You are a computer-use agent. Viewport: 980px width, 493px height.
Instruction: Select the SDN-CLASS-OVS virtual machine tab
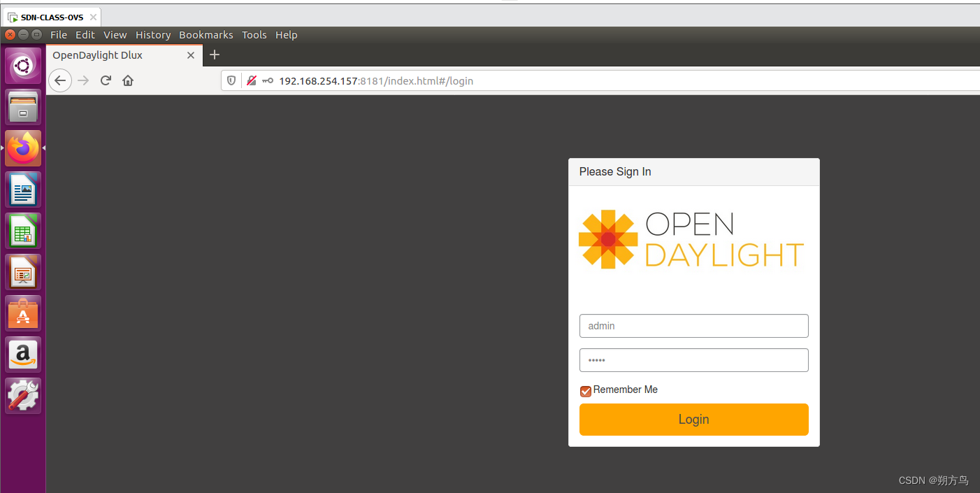52,17
